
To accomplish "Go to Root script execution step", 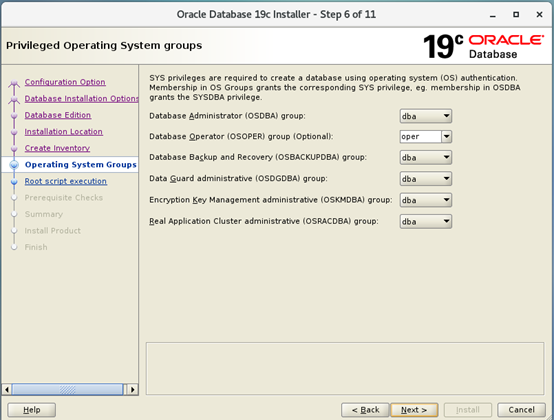I will (65, 181).
